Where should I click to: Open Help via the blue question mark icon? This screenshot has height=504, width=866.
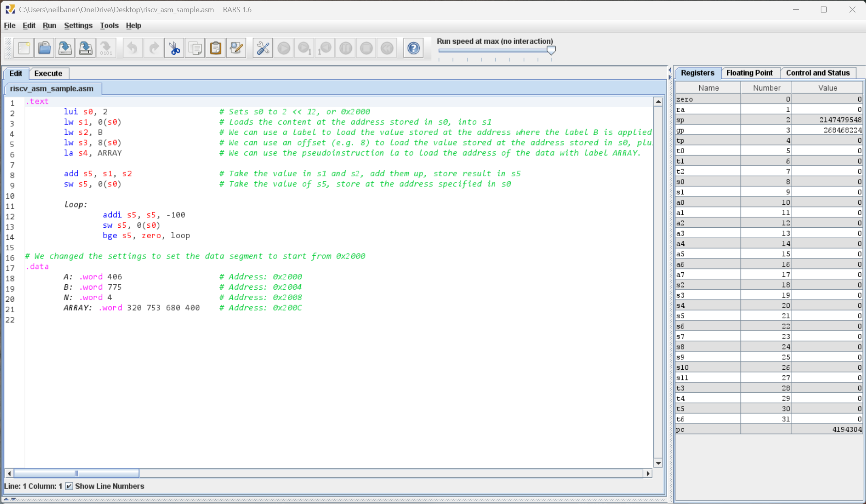click(x=413, y=48)
